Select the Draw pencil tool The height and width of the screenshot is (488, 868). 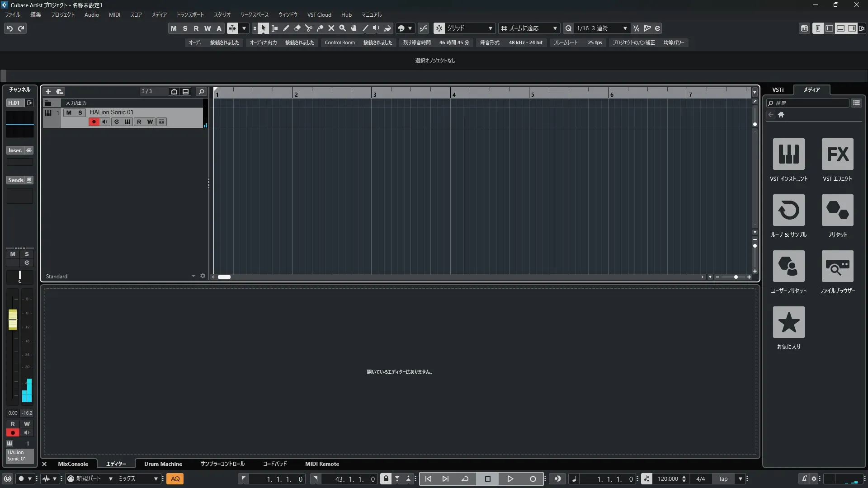286,28
